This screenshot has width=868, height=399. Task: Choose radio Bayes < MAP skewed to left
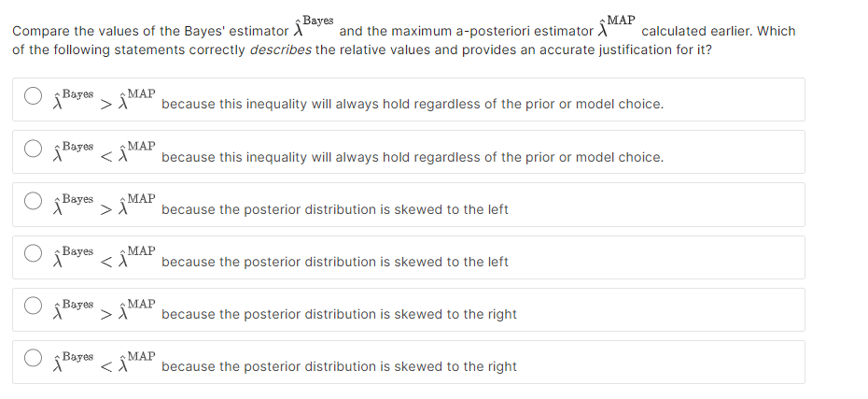click(x=33, y=253)
